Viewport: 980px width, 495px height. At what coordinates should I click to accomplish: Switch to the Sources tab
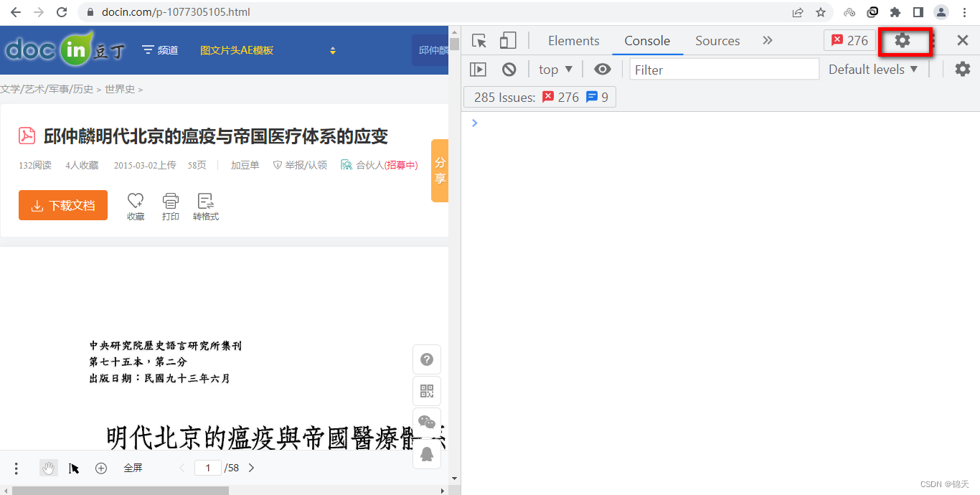717,41
